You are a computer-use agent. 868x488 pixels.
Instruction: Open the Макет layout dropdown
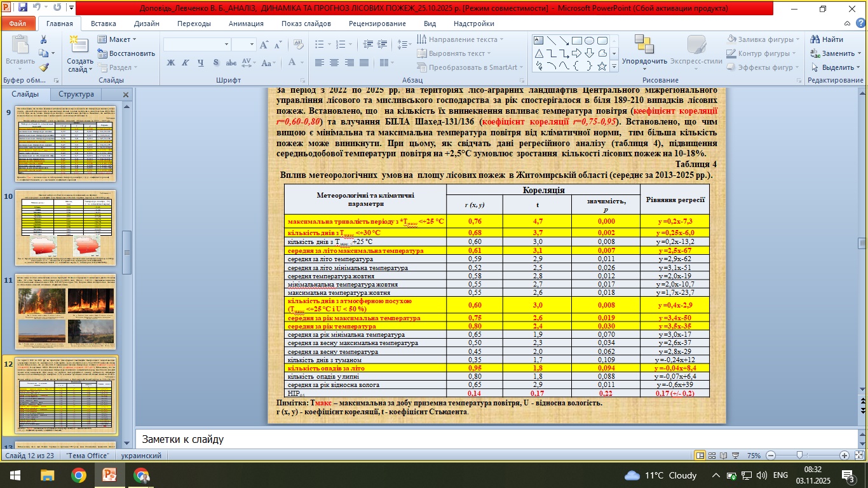click(x=118, y=39)
